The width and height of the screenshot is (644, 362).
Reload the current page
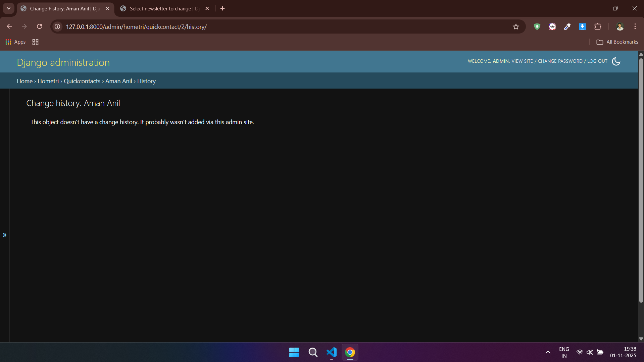point(39,27)
